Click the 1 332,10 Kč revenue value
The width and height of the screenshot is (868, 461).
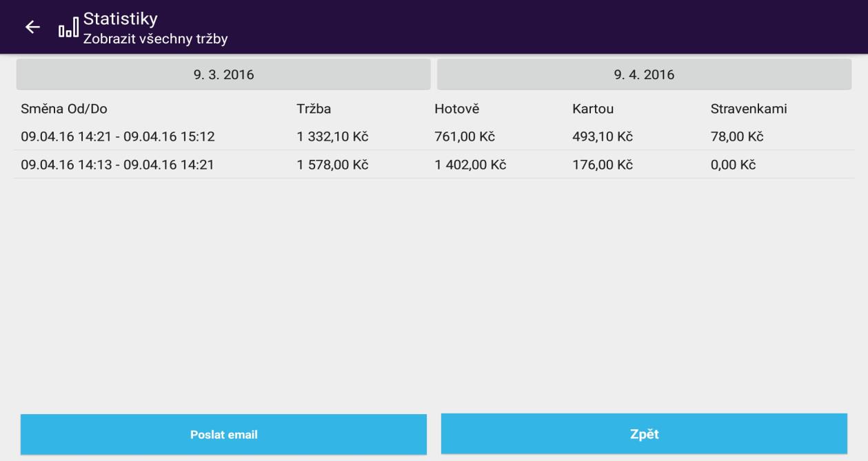(x=332, y=137)
